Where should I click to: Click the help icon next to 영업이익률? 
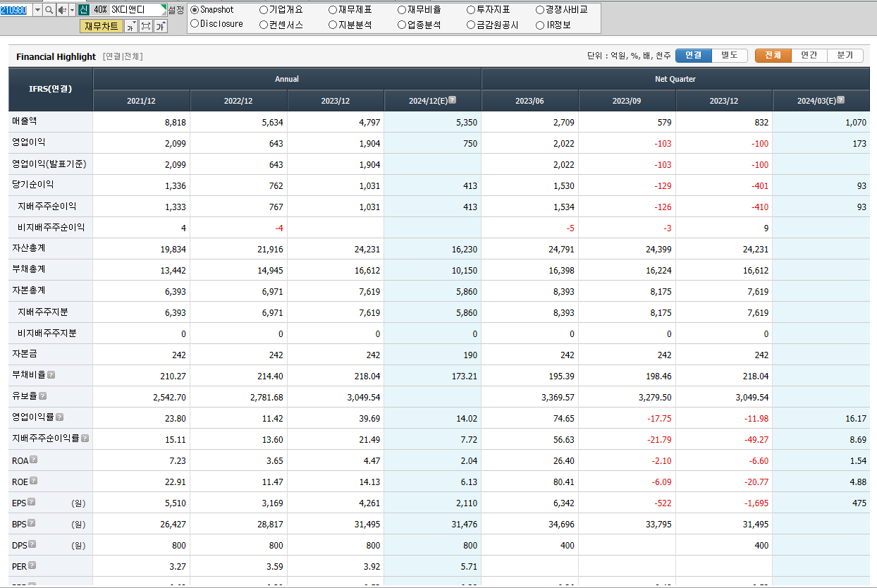60,417
